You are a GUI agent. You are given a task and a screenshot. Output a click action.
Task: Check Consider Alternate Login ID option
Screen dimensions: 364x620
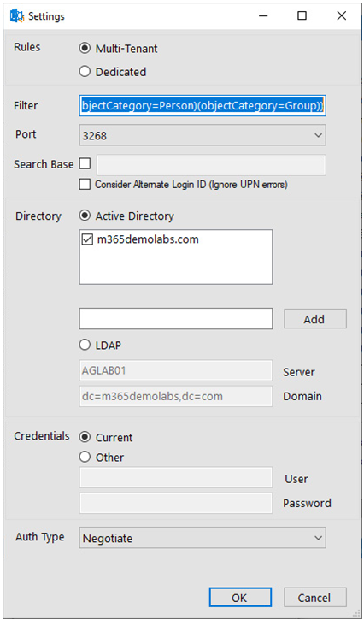coord(85,185)
